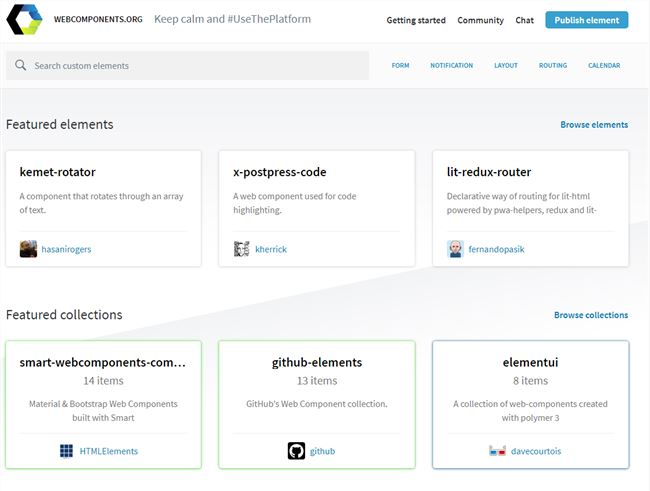Visit kherrick author profile link

(271, 249)
